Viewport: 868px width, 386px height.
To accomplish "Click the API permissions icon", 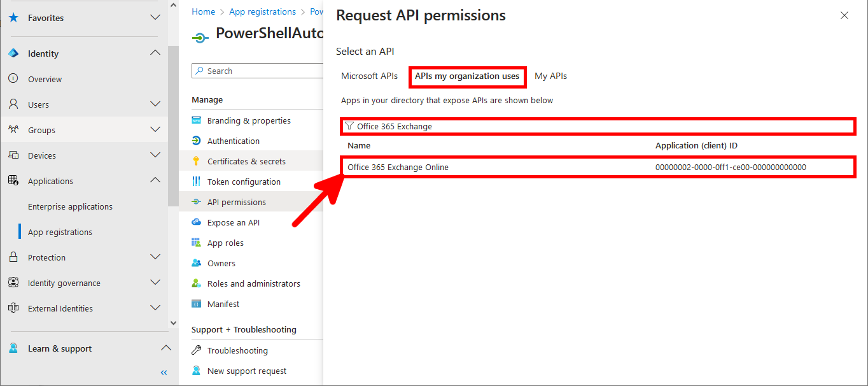I will click(197, 201).
